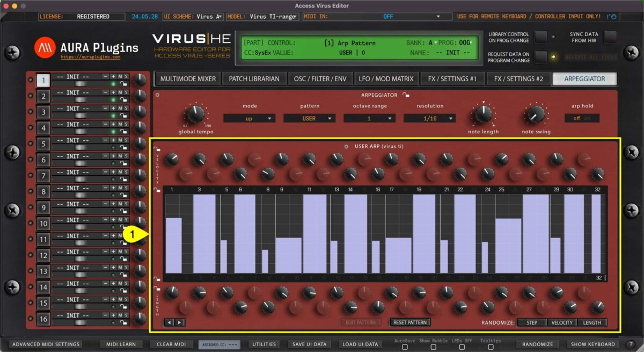Click the volume knob for part 1
Screen dimensions: 644x352
(140, 80)
